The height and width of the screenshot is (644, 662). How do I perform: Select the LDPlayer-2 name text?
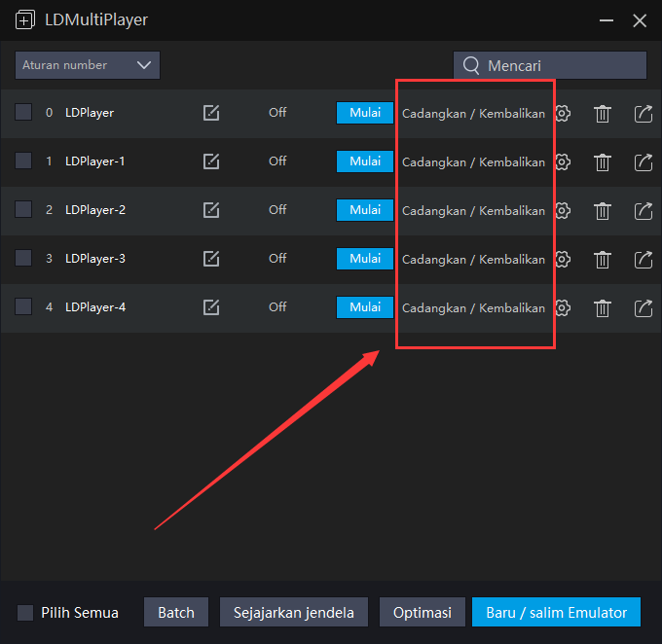[95, 210]
